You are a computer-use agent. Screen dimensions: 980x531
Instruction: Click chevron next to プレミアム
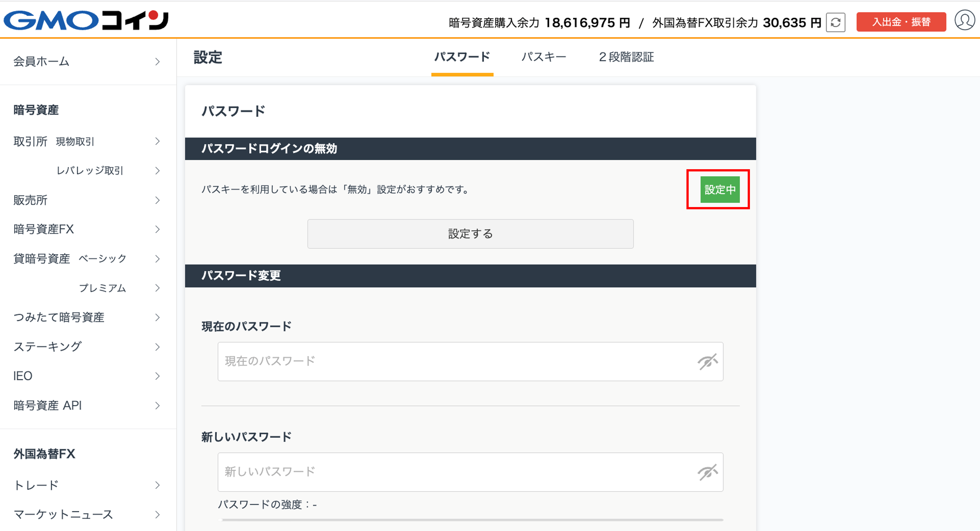(x=157, y=288)
